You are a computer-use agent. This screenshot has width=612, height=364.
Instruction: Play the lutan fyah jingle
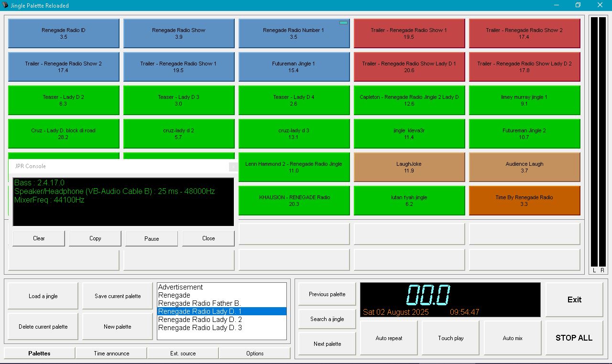point(409,201)
